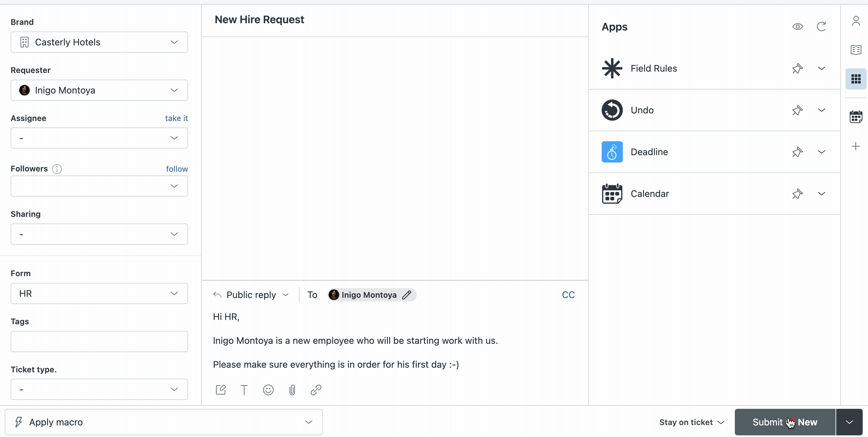This screenshot has height=437, width=868.
Task: Click the follow link
Action: (177, 169)
